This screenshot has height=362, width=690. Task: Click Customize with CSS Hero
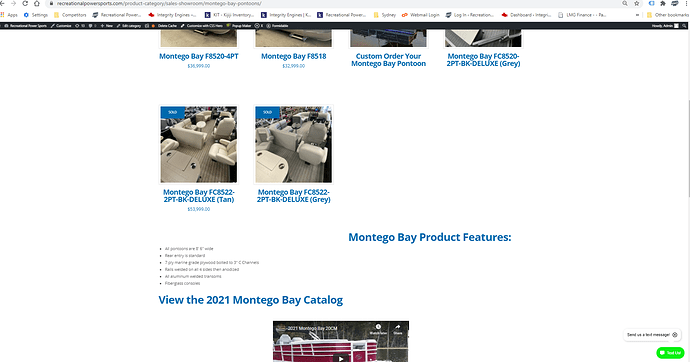pos(202,26)
